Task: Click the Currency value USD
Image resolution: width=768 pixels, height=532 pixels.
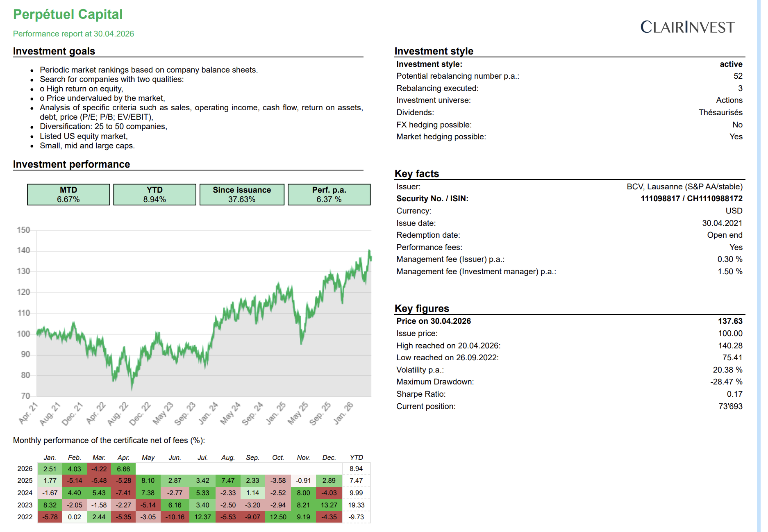Action: click(734, 211)
